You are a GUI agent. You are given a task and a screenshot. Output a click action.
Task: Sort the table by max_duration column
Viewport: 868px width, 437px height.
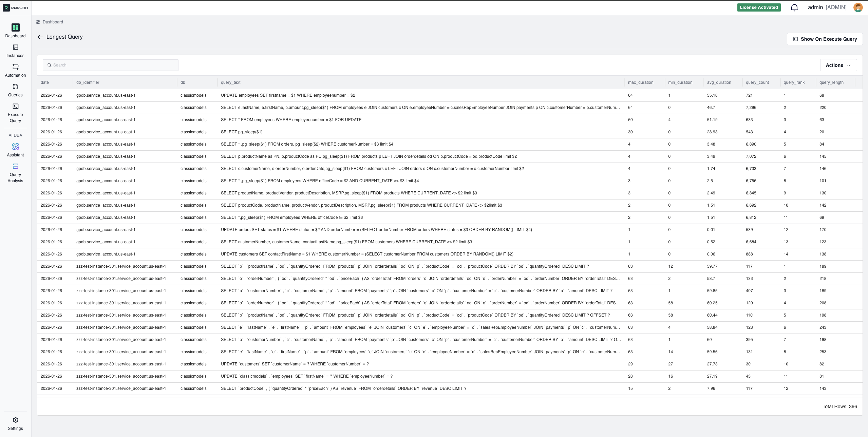(640, 82)
